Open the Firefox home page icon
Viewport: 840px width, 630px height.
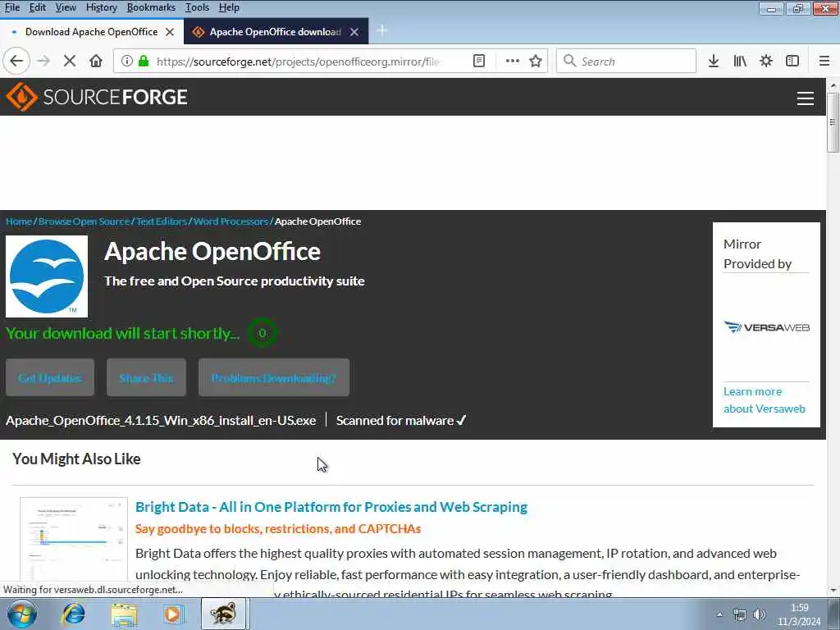[96, 61]
